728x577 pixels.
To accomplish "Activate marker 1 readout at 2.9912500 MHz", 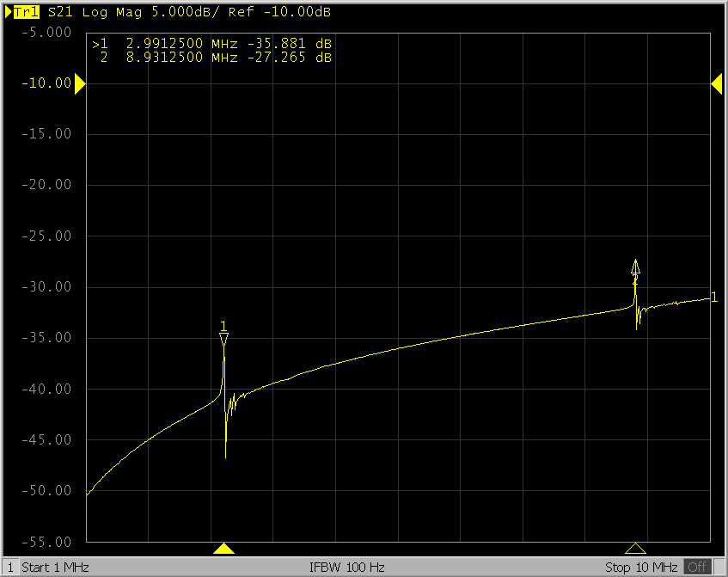I will click(211, 44).
